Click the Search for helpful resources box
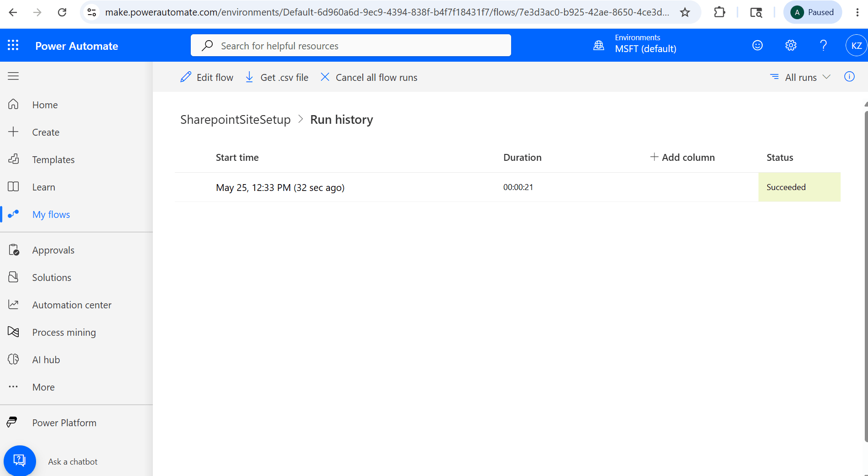Screen dimensions: 868x476 tap(350, 45)
